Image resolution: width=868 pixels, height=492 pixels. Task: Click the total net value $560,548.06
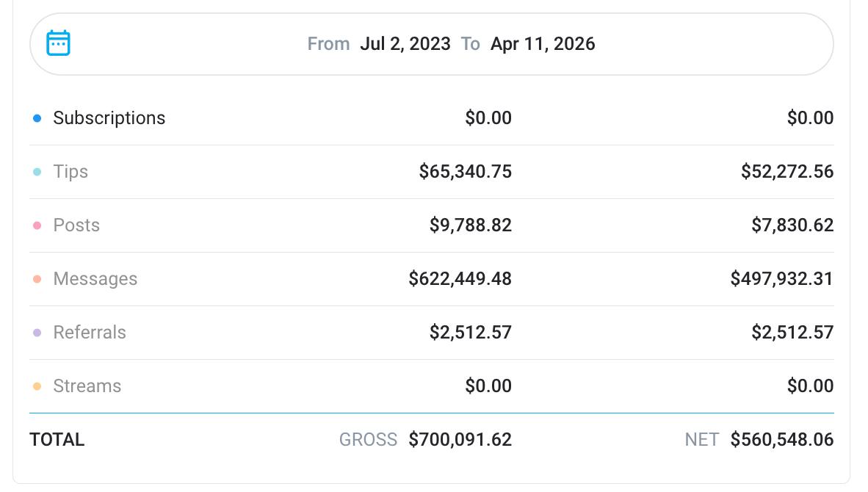(x=782, y=440)
